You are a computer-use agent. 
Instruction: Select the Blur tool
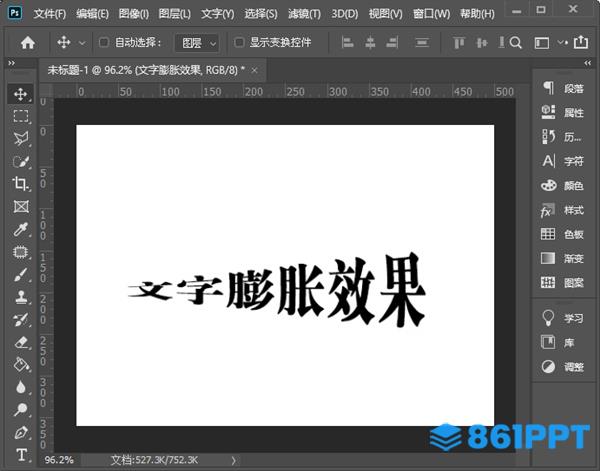click(x=21, y=387)
